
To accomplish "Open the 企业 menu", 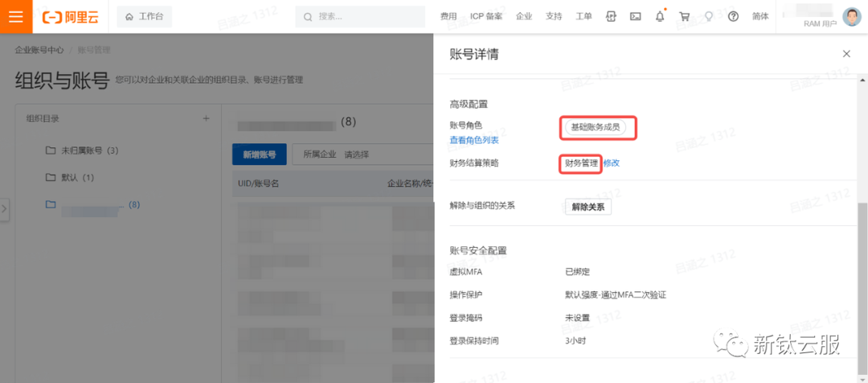I will [524, 17].
